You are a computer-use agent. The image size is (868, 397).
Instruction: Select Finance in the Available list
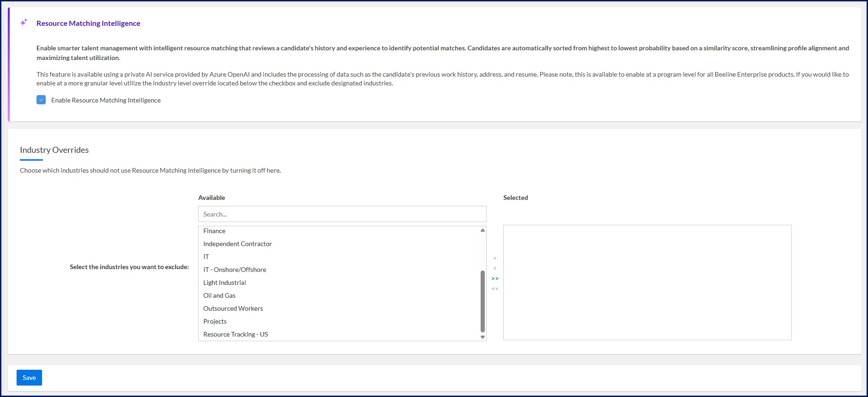[x=339, y=231]
